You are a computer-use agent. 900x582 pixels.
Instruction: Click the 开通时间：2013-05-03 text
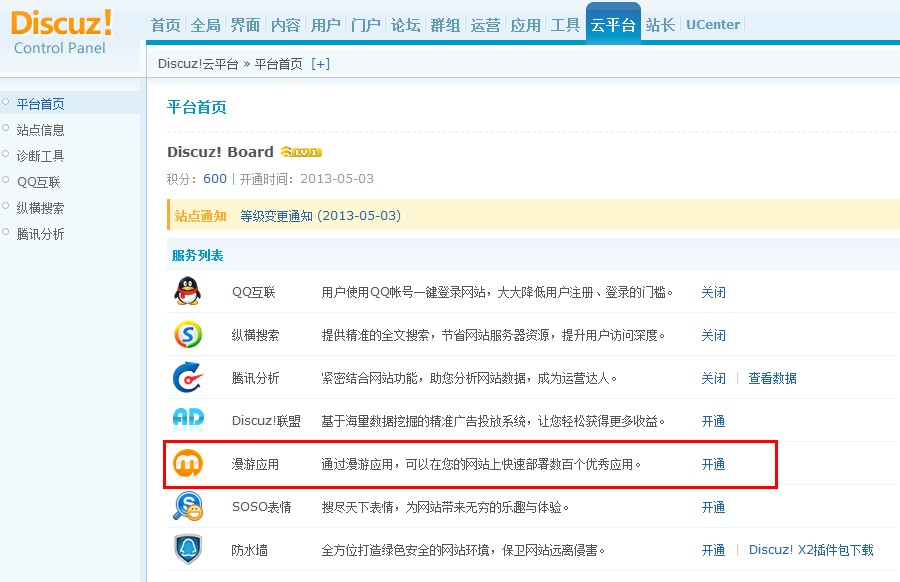point(307,179)
